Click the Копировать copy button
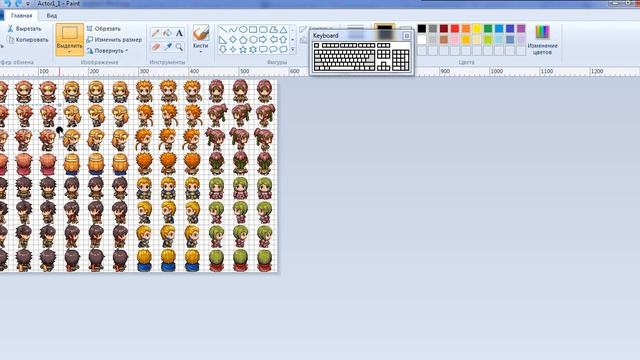This screenshot has width=640, height=360. [x=28, y=40]
